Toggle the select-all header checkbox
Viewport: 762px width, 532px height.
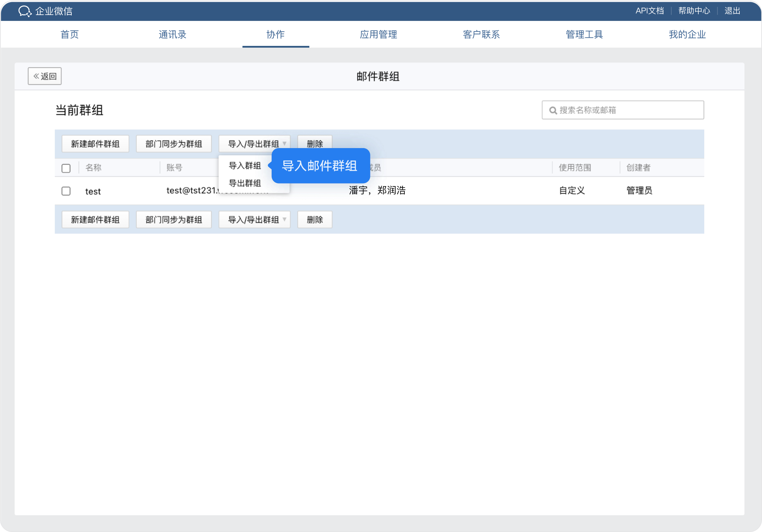point(66,168)
